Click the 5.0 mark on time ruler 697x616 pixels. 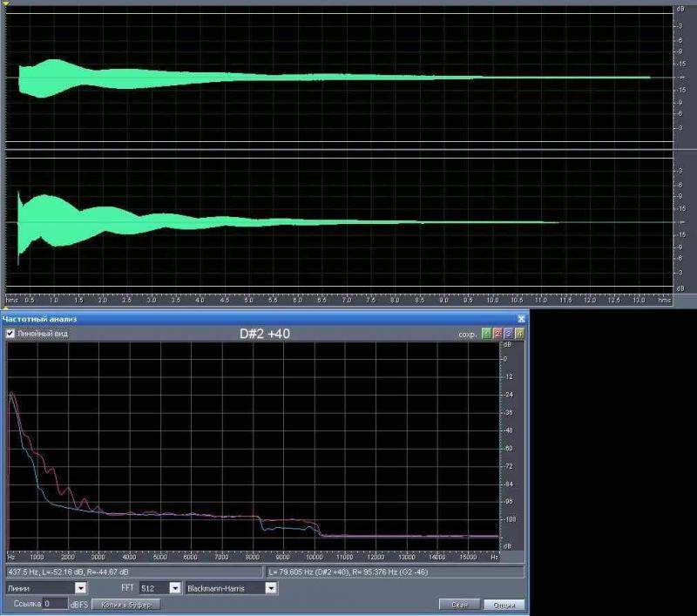(x=248, y=301)
